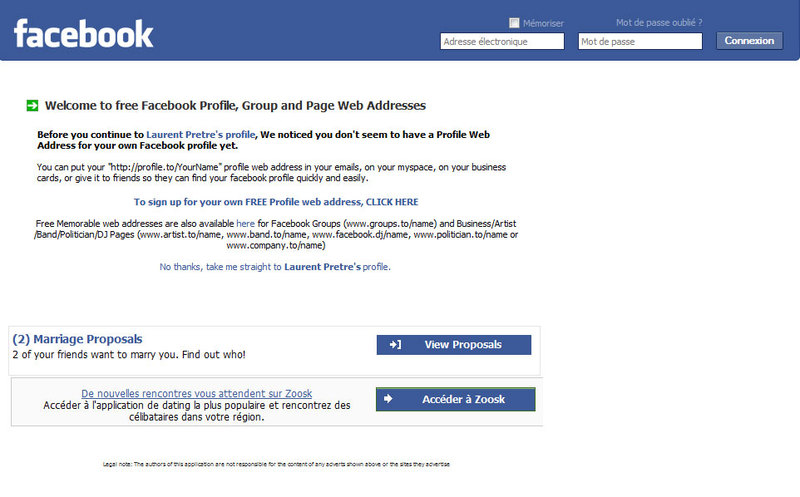Click the Welcome to free Facebook Profile heading
800x497 pixels.
[235, 106]
